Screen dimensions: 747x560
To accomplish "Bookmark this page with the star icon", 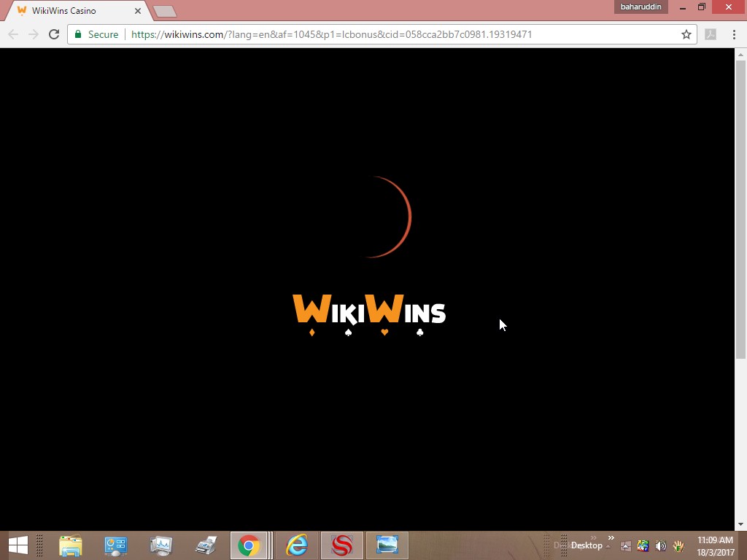I will click(x=686, y=34).
